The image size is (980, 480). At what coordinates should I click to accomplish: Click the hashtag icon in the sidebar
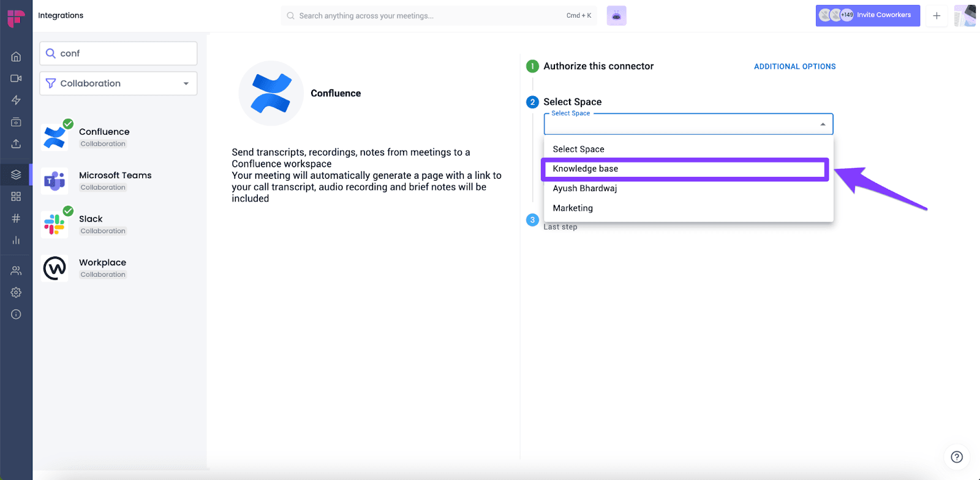coord(16,218)
